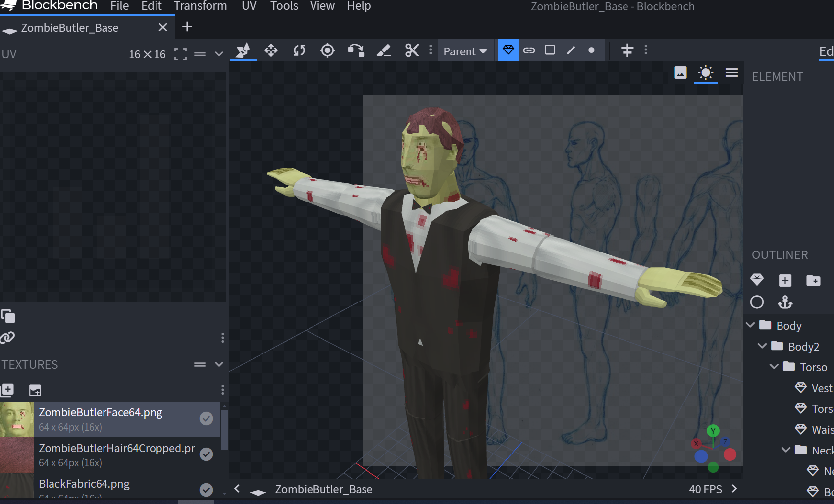Open the Transform menu

(200, 6)
